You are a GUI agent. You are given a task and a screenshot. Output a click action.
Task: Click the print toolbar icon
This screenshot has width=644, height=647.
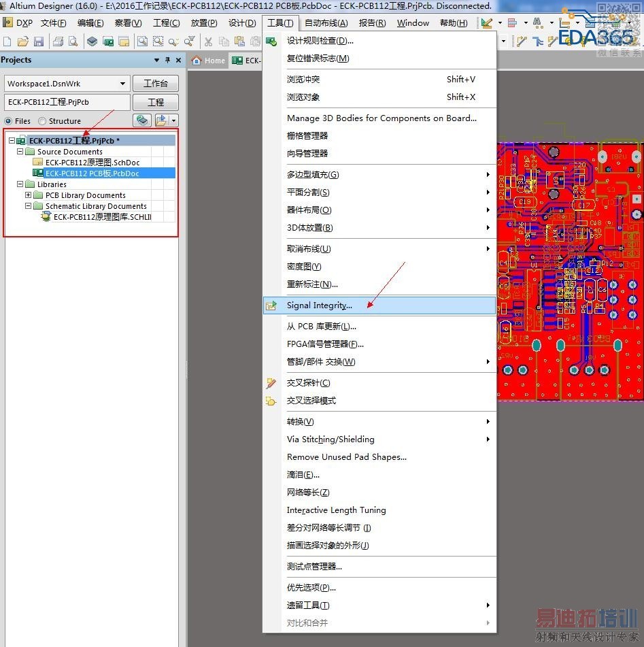click(x=58, y=42)
